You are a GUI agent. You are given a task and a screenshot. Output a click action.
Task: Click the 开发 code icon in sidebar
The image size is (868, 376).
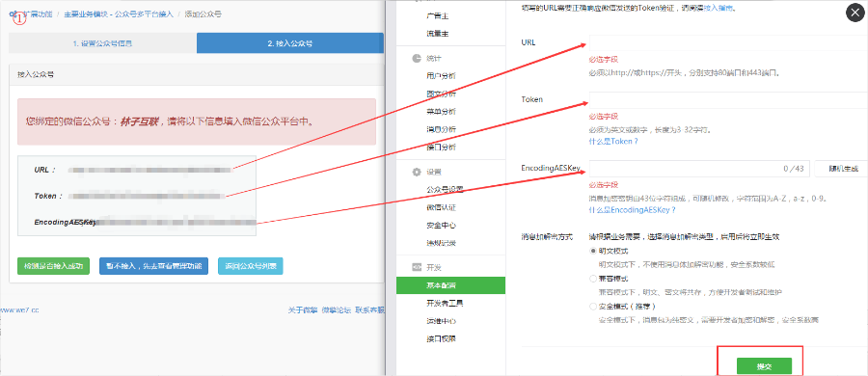click(x=417, y=267)
